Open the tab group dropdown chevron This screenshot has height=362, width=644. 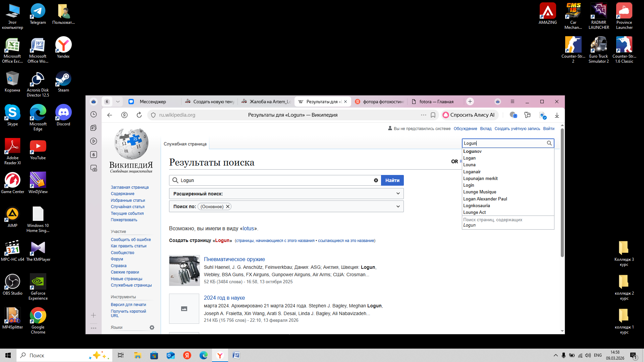tap(118, 102)
